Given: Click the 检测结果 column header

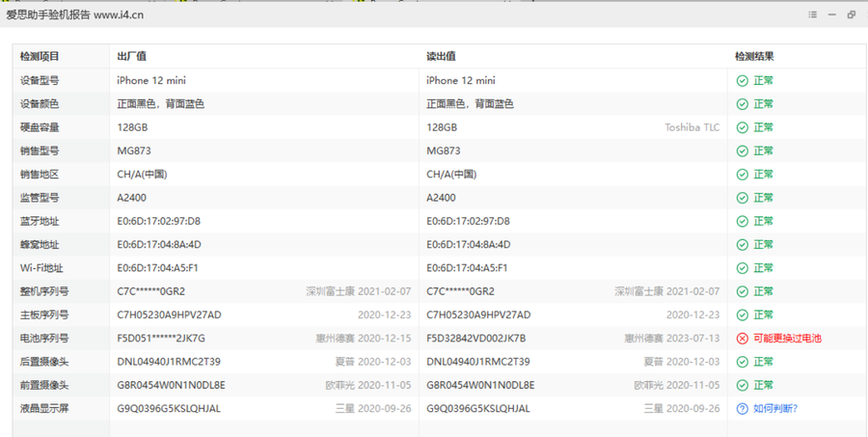Looking at the screenshot, I should coord(754,57).
